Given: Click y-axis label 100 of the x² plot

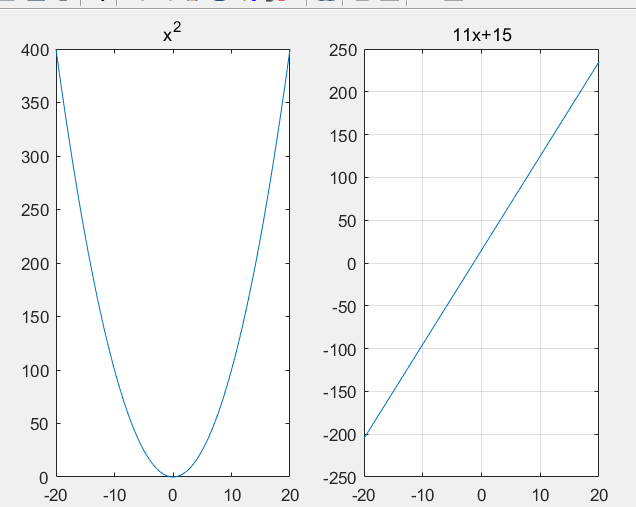Looking at the screenshot, I should coord(35,371).
